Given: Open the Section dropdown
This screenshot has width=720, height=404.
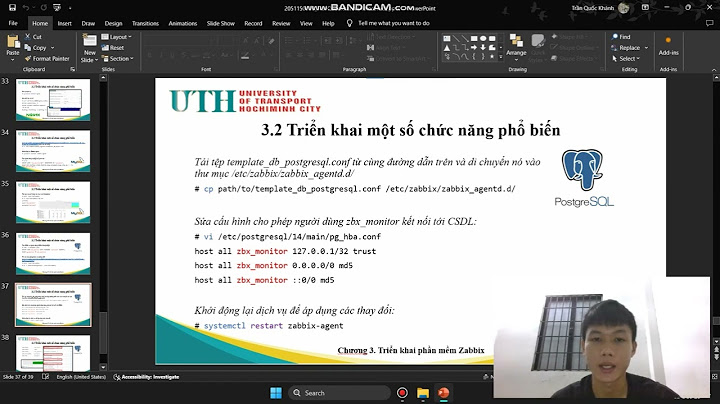Looking at the screenshot, I should (118, 59).
